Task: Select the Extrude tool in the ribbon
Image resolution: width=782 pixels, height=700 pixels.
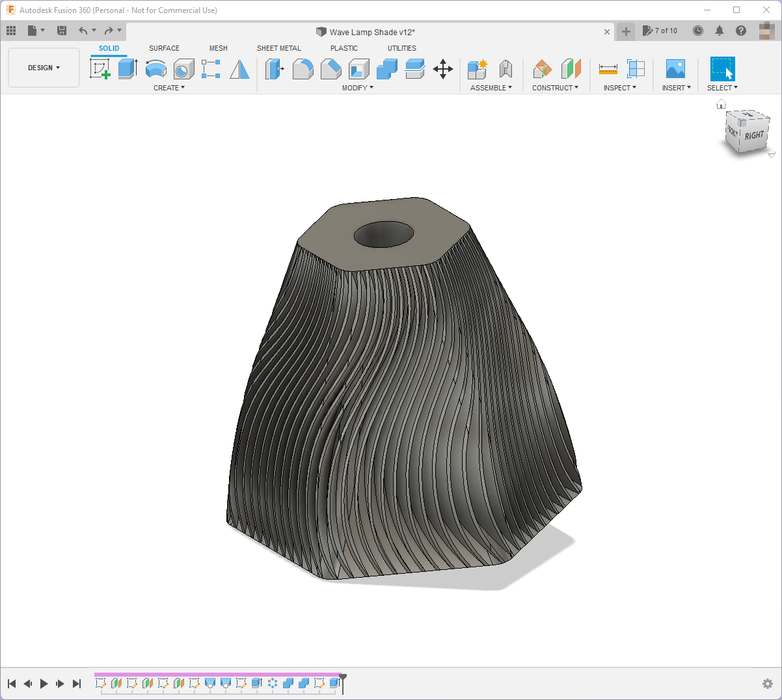Action: 128,69
